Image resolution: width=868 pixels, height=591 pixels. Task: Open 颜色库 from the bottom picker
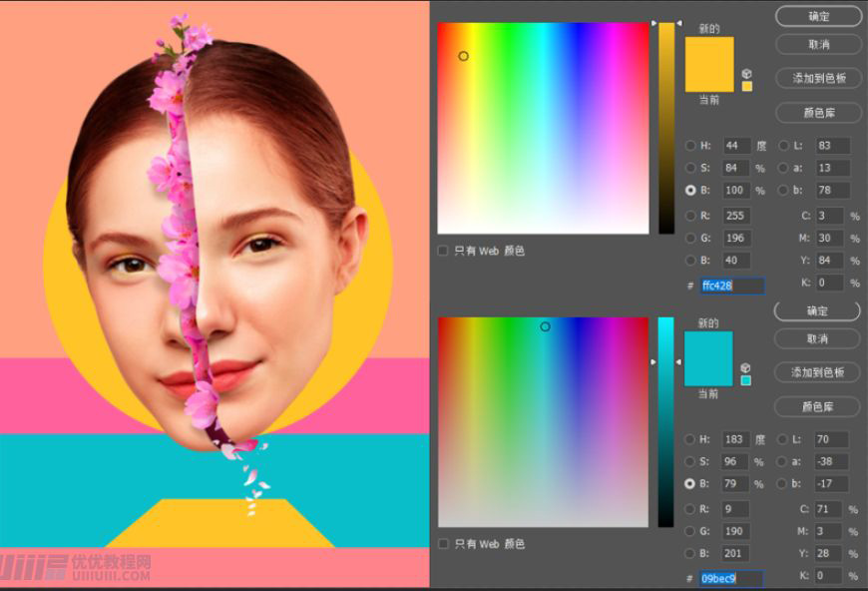(x=815, y=406)
